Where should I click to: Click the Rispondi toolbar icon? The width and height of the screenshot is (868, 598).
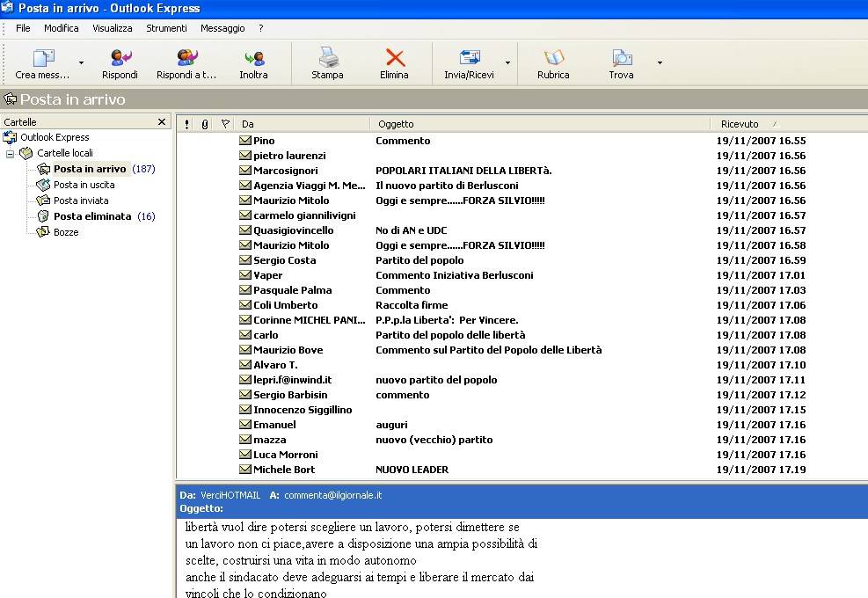click(x=120, y=58)
